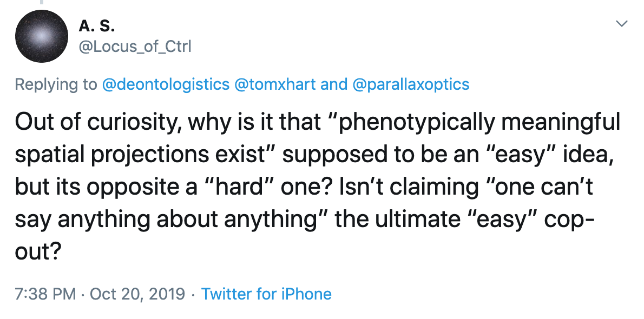Click the word "and" between mentions
644x319 pixels.
coord(334,84)
